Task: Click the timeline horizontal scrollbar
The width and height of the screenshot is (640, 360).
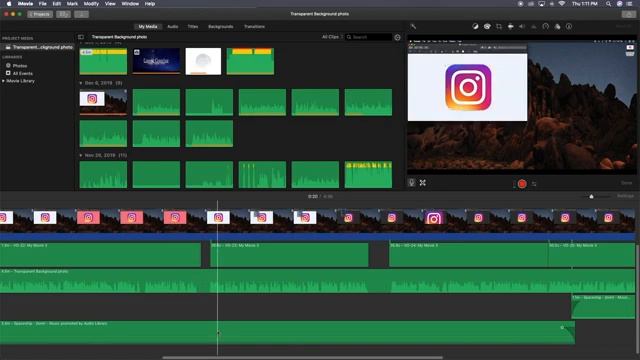Action: [302, 358]
